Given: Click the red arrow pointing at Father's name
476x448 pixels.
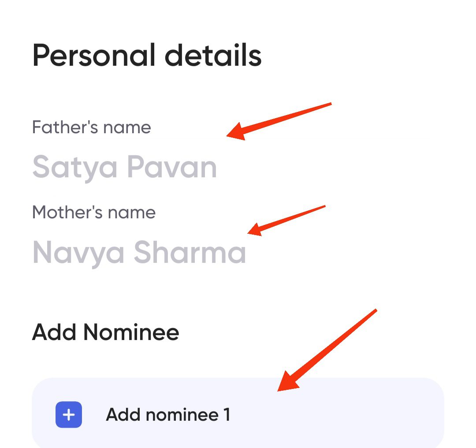Looking at the screenshot, I should (279, 121).
